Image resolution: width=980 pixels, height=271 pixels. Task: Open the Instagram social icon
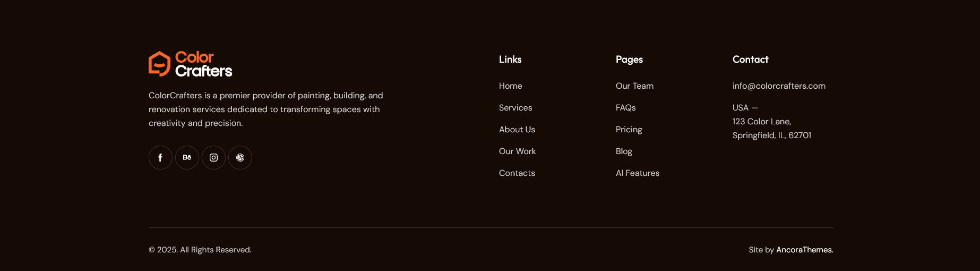pyautogui.click(x=213, y=158)
